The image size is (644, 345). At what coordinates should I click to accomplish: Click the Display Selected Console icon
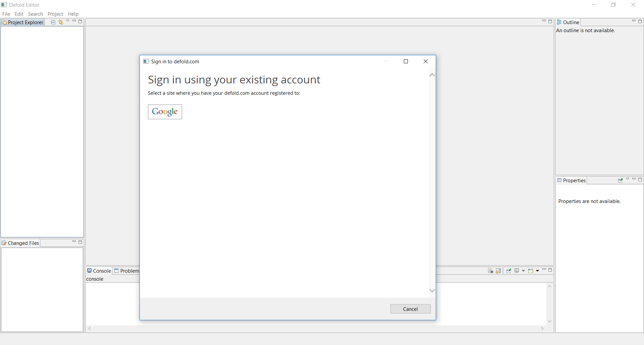coord(517,271)
